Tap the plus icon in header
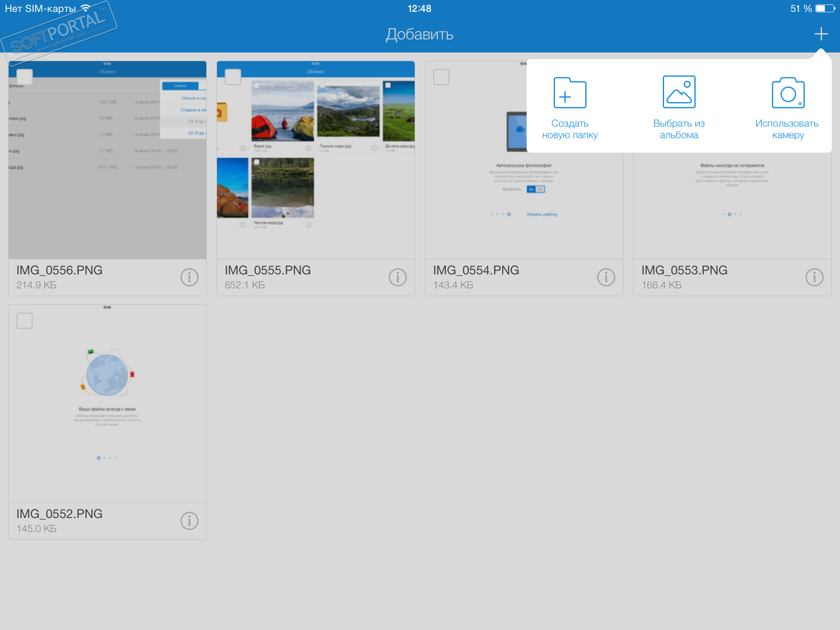Image resolution: width=840 pixels, height=630 pixels. pyautogui.click(x=821, y=34)
